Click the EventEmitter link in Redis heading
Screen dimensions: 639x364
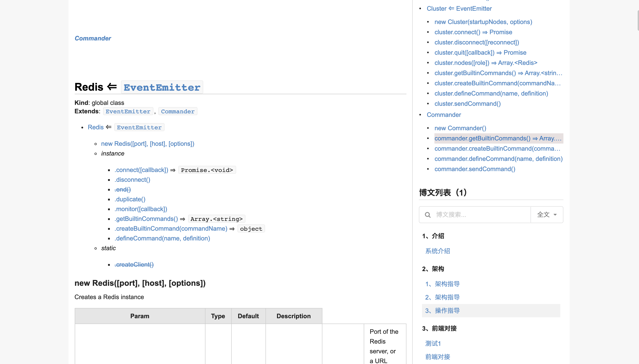pyautogui.click(x=162, y=88)
